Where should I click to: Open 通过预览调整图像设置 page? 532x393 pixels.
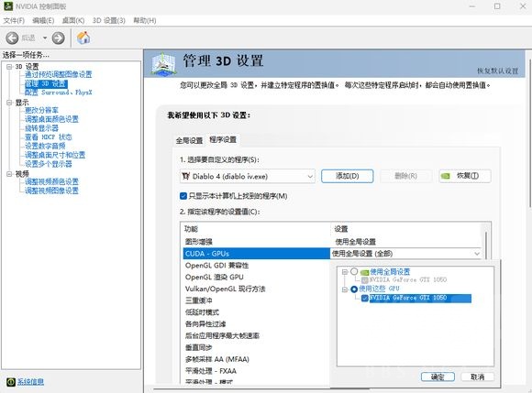59,74
